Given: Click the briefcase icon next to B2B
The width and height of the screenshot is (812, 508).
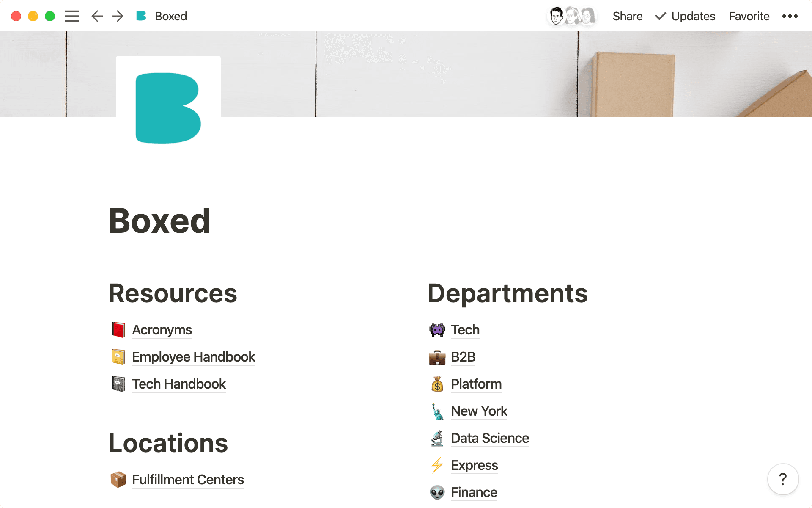Looking at the screenshot, I should coord(437,357).
